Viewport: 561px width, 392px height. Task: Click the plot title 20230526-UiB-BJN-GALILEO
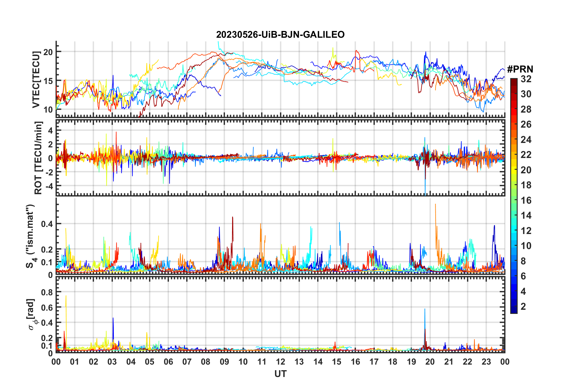coord(280,35)
